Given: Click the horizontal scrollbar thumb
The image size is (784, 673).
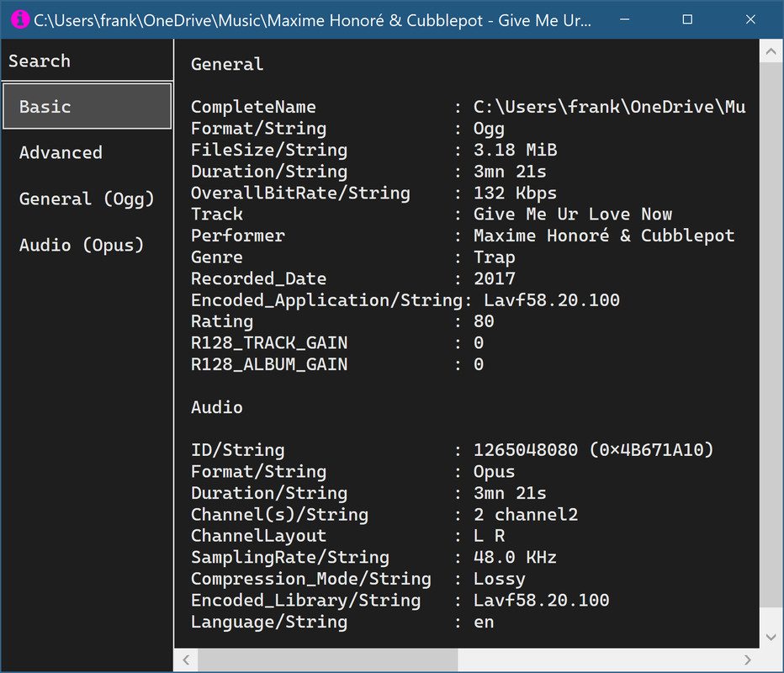Looking at the screenshot, I should click(x=328, y=660).
